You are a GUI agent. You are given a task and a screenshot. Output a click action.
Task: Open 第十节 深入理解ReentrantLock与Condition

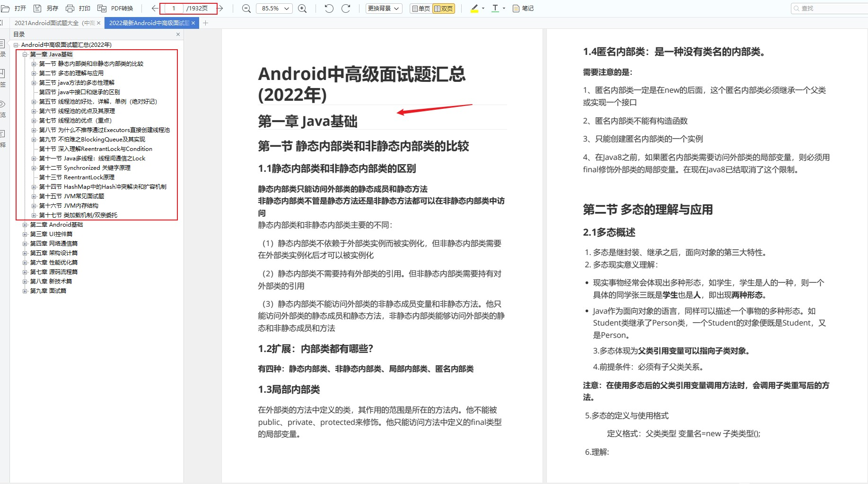[x=96, y=149]
